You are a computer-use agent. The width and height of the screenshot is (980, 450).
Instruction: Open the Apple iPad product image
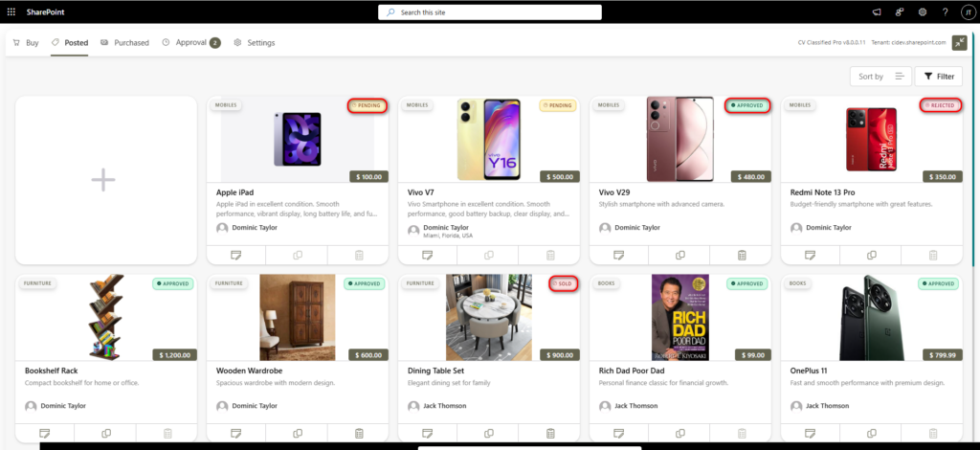tap(298, 140)
